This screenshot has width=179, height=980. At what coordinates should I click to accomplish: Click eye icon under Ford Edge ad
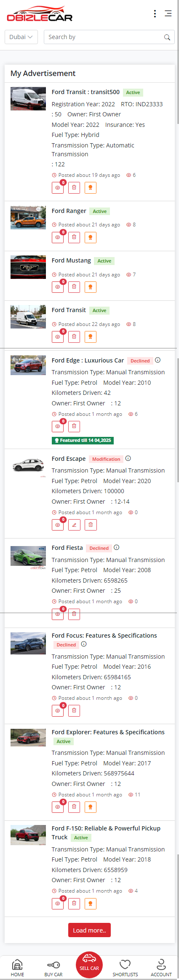click(x=58, y=426)
